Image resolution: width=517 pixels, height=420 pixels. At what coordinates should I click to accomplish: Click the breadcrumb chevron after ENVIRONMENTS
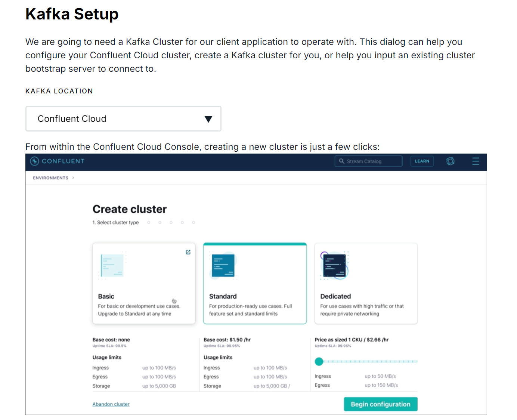tap(73, 178)
